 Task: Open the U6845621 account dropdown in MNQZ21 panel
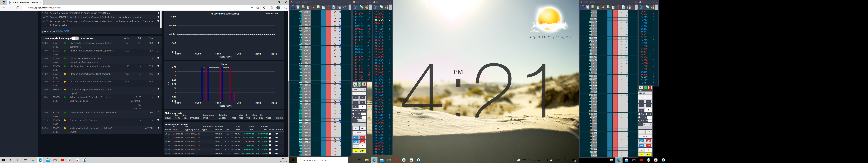click(x=359, y=90)
